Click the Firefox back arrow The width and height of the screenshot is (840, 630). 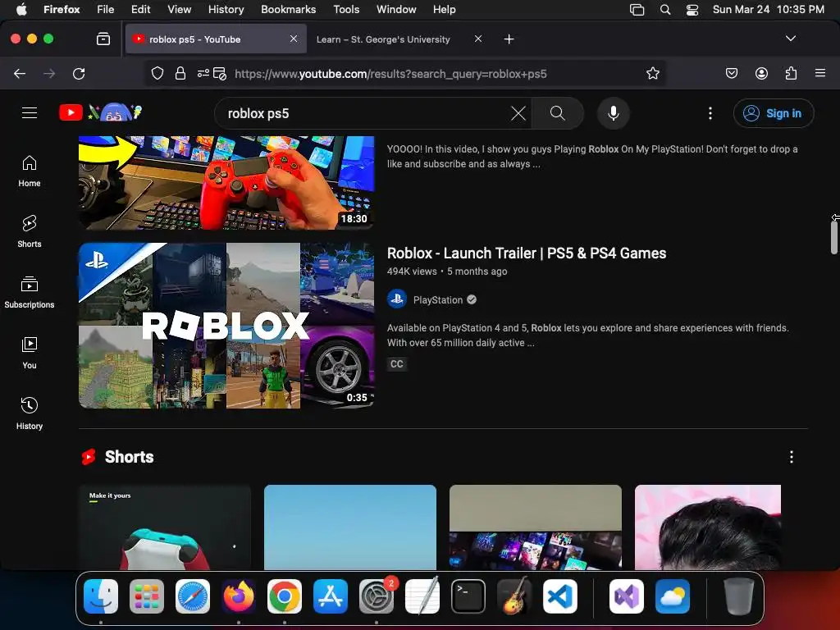(x=20, y=73)
